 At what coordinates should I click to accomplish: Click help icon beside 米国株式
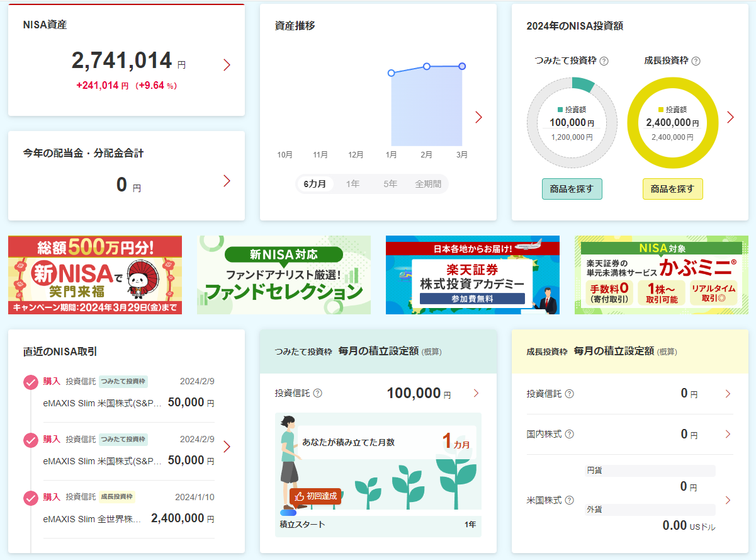click(x=570, y=500)
